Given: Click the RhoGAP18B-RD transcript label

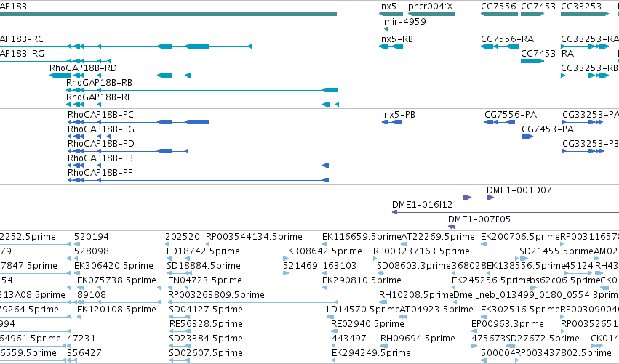Looking at the screenshot, I should (84, 68).
